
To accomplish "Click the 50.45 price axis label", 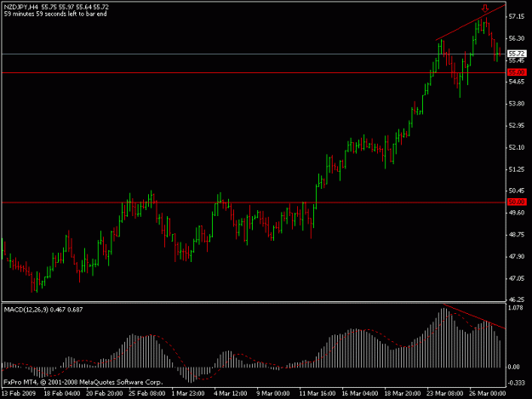I will [517, 191].
